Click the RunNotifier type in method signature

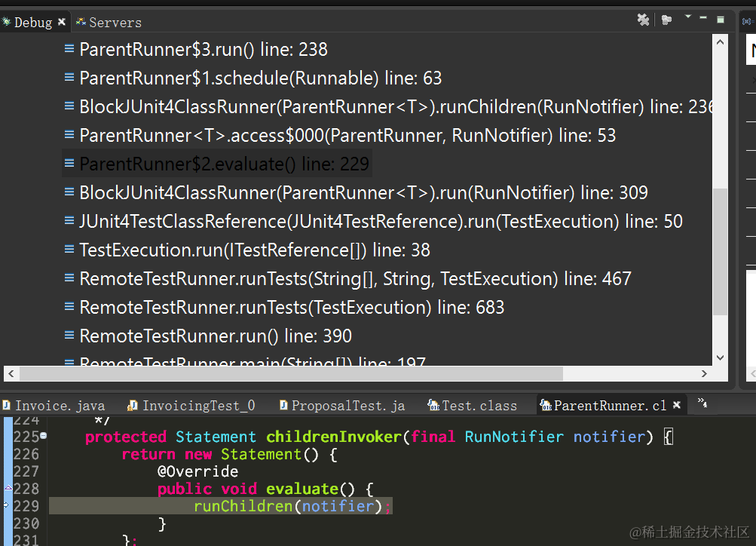coord(514,437)
